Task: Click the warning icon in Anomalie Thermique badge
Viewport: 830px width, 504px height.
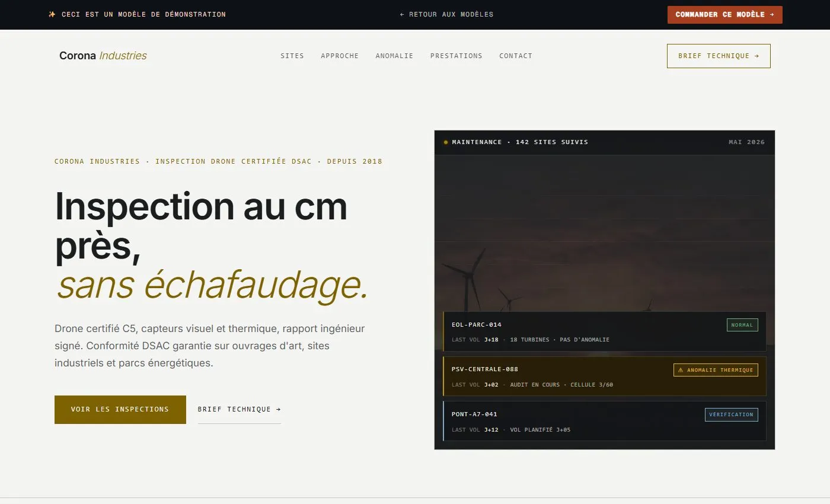Action: point(681,370)
